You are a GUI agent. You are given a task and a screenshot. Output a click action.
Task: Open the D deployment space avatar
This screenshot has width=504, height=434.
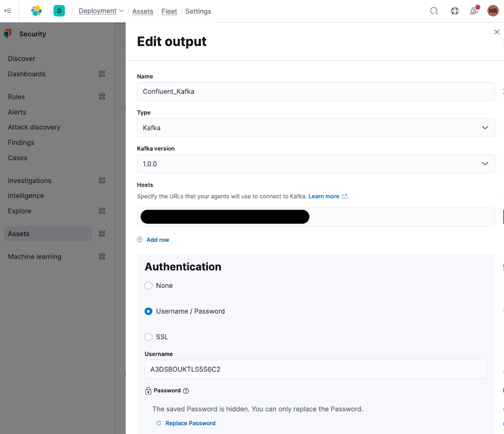pos(59,11)
